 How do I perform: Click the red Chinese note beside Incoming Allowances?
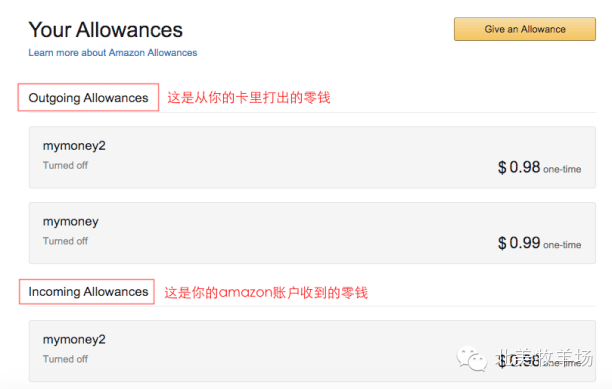tap(266, 292)
